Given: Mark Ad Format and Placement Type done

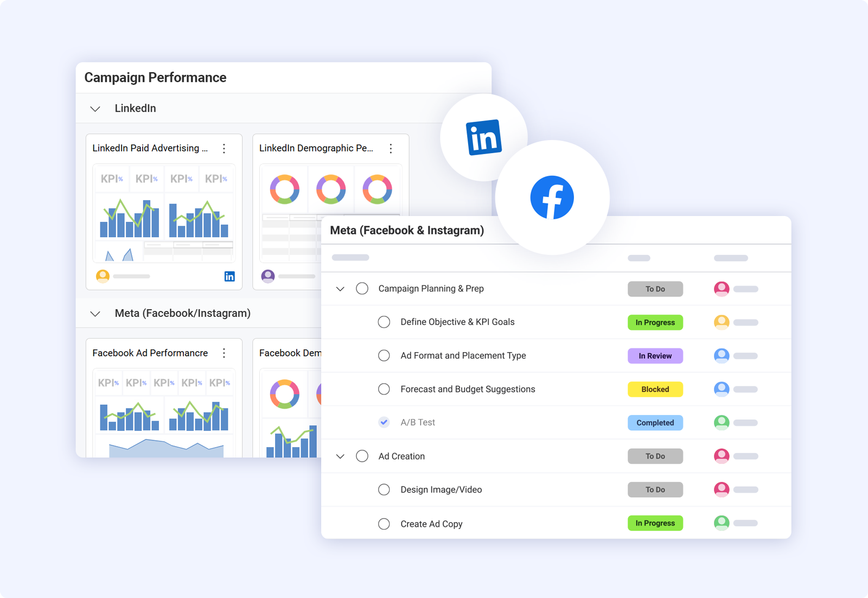Looking at the screenshot, I should (x=384, y=356).
